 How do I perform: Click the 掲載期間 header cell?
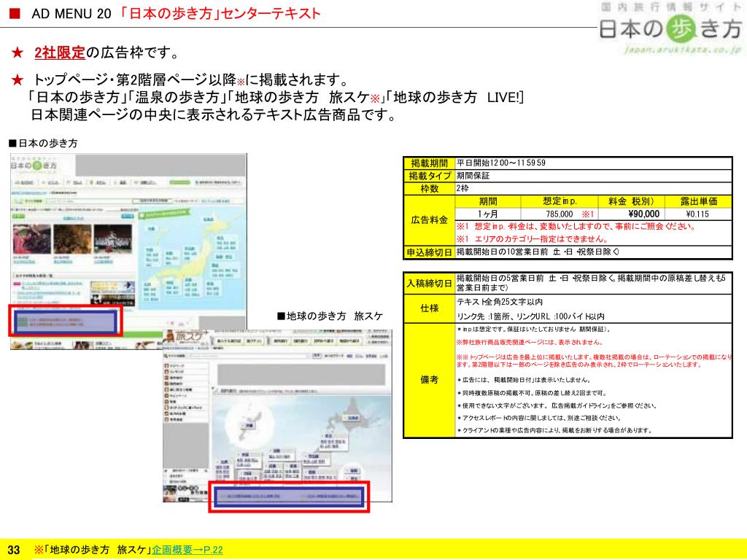(x=429, y=163)
